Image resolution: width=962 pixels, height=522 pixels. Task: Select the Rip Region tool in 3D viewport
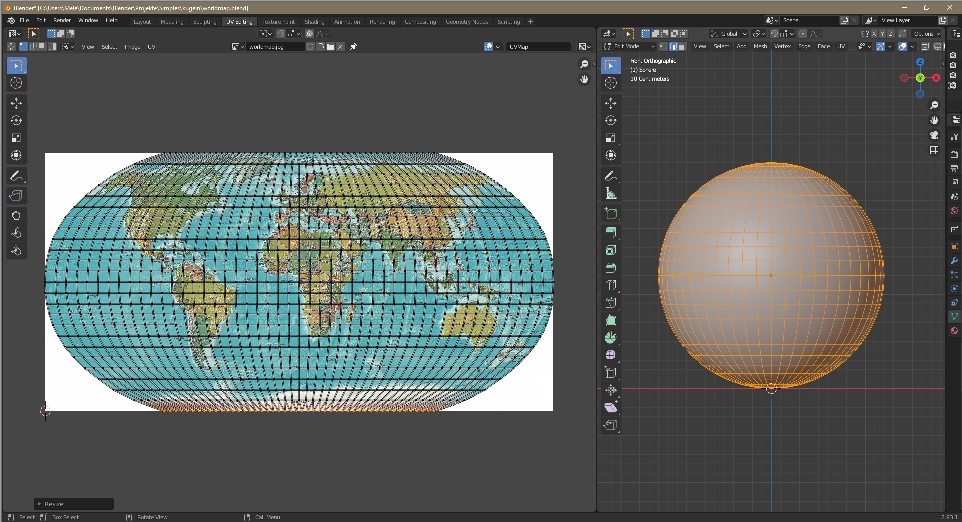610,425
